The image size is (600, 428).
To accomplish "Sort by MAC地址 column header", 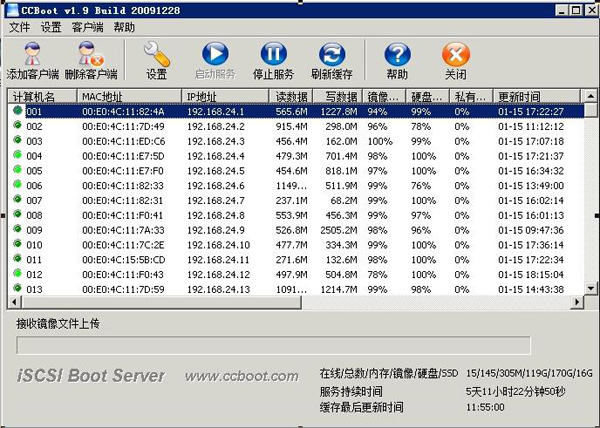I will tap(129, 97).
